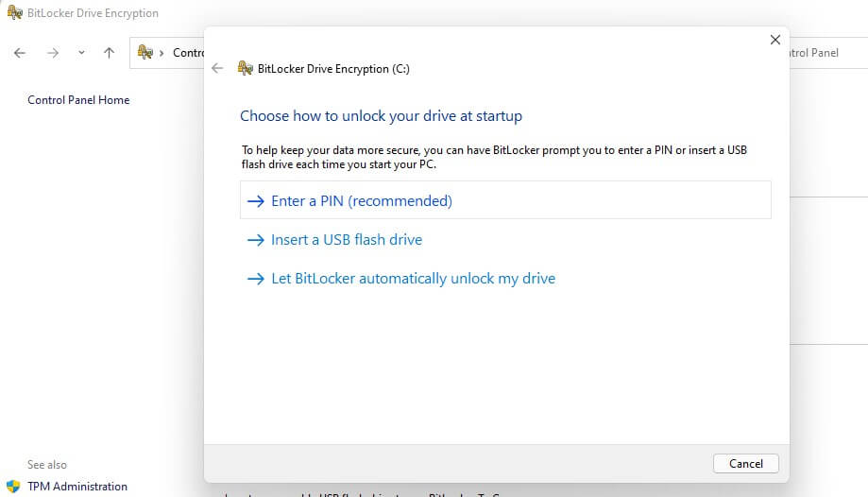Click the BitLocker icon in address bar

click(x=145, y=52)
